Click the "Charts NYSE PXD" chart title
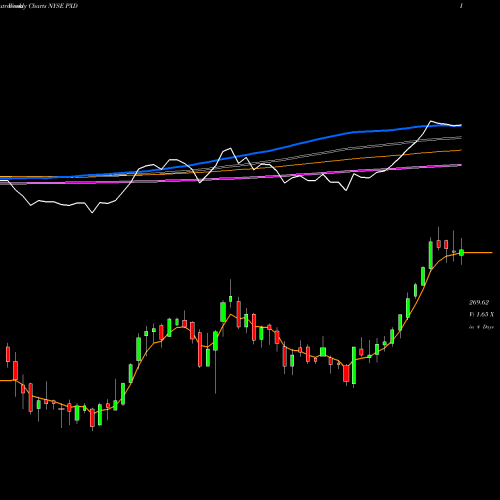Viewport: 500px width, 500px height. [53, 6]
